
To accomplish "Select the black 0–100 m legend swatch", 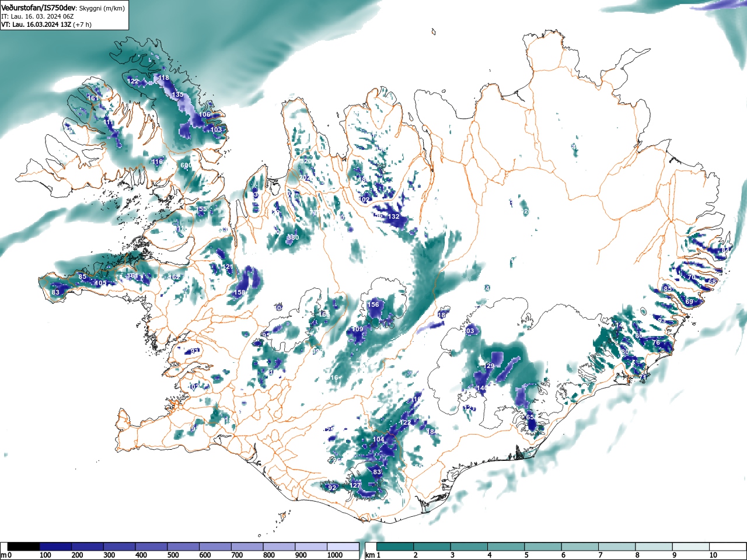I will coord(24,547).
